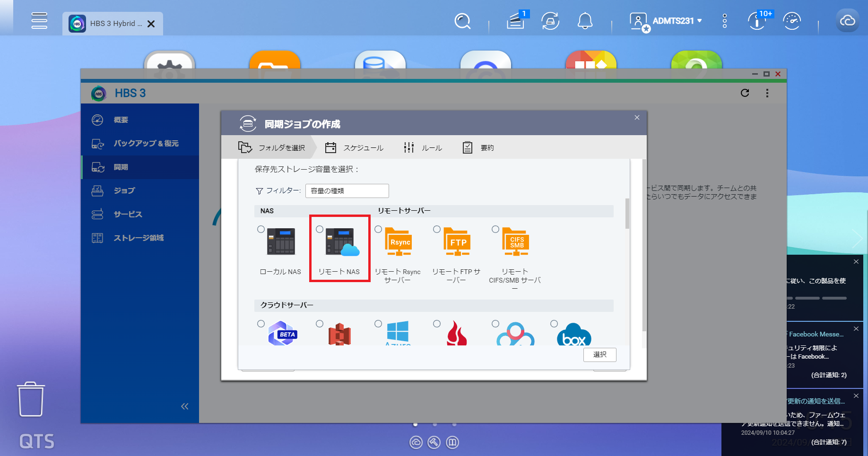Open the ジョブ jobs sidebar item

click(x=140, y=191)
